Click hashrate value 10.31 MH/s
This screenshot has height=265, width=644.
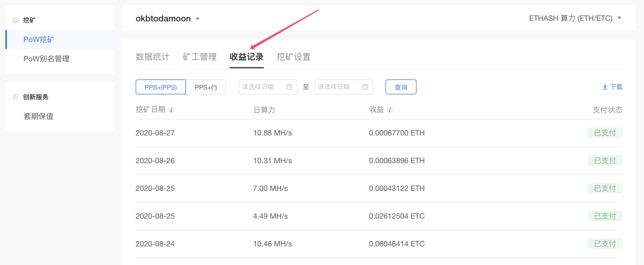[x=272, y=161]
